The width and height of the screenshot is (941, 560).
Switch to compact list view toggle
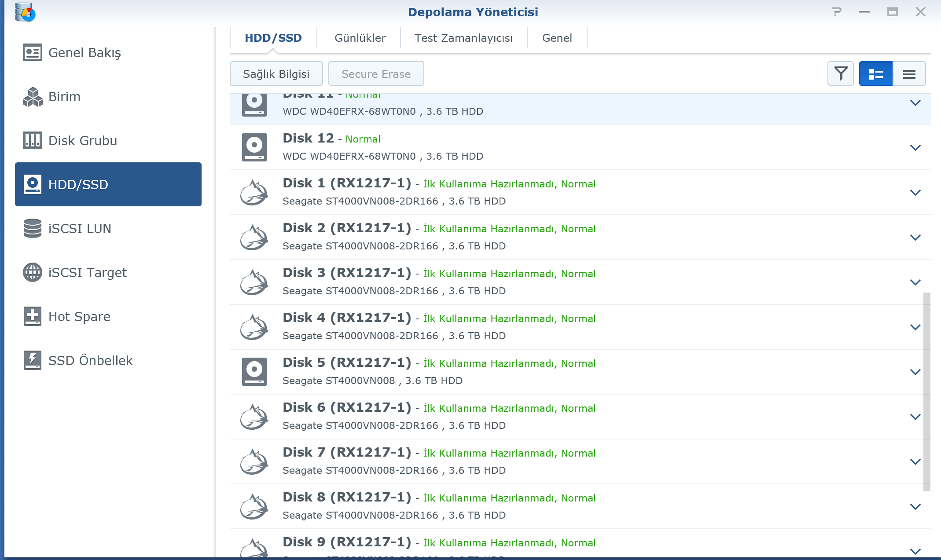coord(909,74)
